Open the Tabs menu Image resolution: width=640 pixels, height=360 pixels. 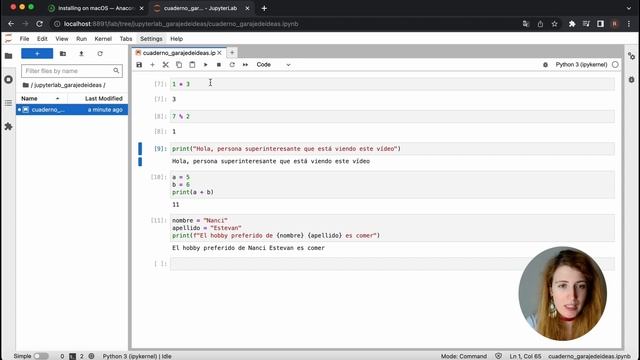tap(126, 39)
